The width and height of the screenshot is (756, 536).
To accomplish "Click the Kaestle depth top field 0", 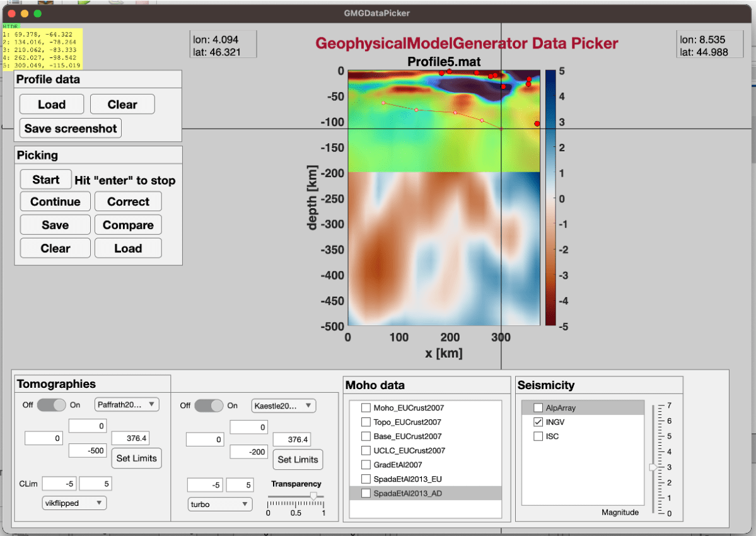I will [249, 427].
